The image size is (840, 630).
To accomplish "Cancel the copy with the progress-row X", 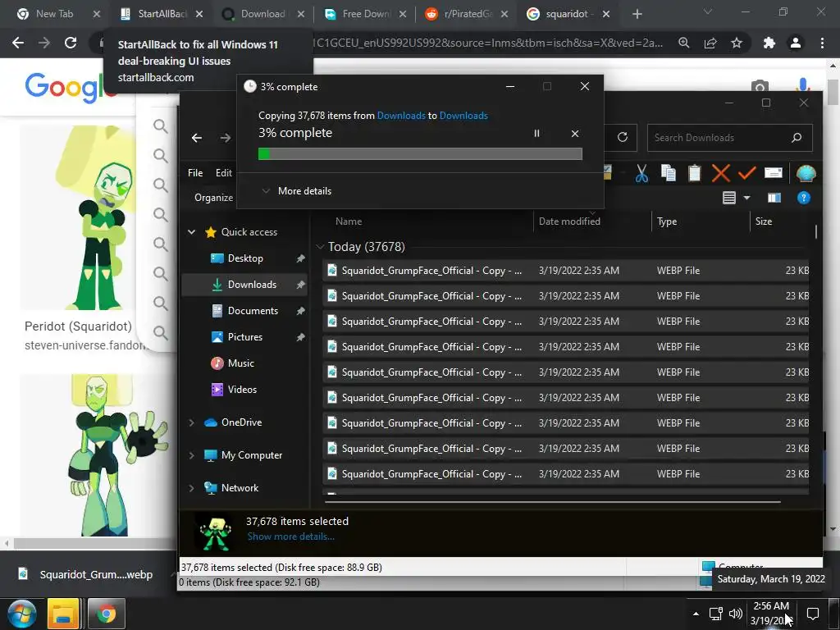I will click(575, 134).
